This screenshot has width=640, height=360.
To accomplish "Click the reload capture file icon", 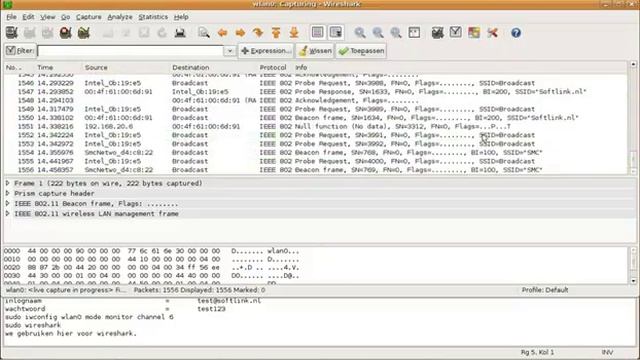I will [162, 33].
